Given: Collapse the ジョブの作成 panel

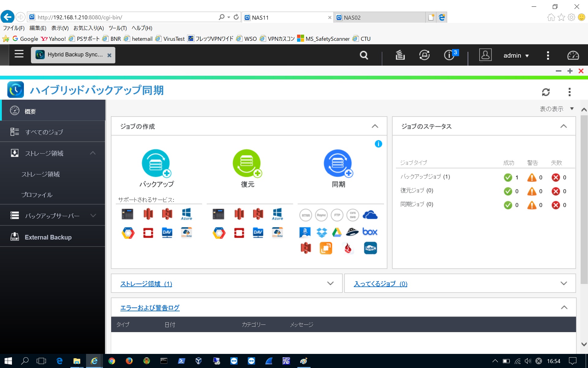Looking at the screenshot, I should 374,126.
